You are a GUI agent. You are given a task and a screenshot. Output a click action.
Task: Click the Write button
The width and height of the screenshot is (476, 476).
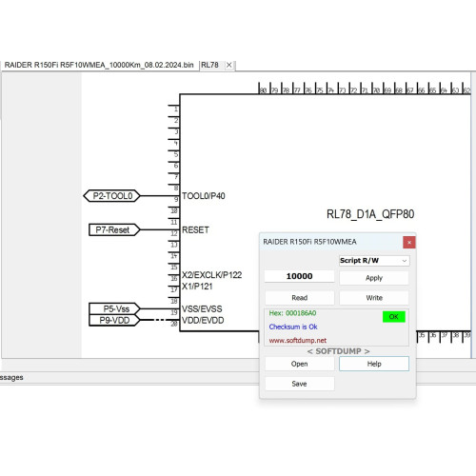[x=374, y=298]
